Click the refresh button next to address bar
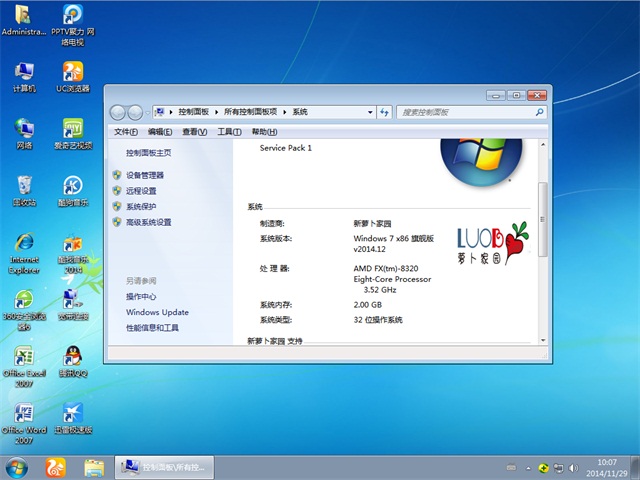The image size is (640, 480). tap(384, 112)
